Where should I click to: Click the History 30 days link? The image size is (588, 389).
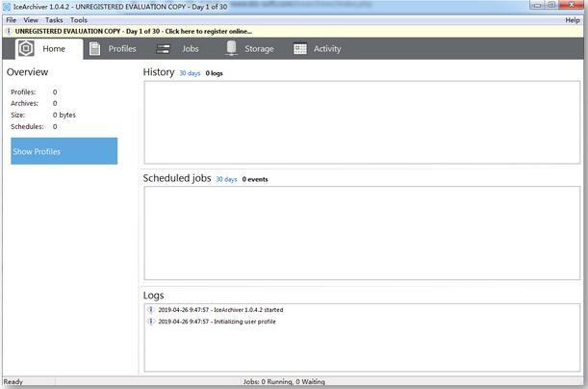pos(190,73)
